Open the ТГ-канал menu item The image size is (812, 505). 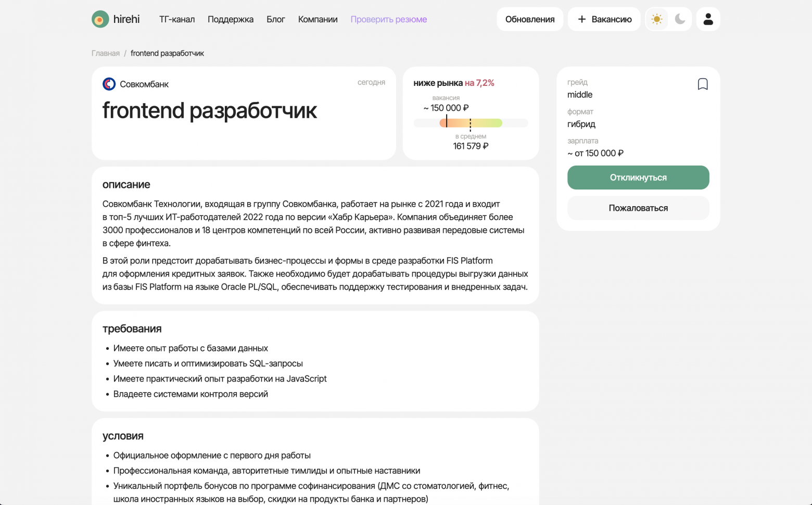click(x=177, y=19)
